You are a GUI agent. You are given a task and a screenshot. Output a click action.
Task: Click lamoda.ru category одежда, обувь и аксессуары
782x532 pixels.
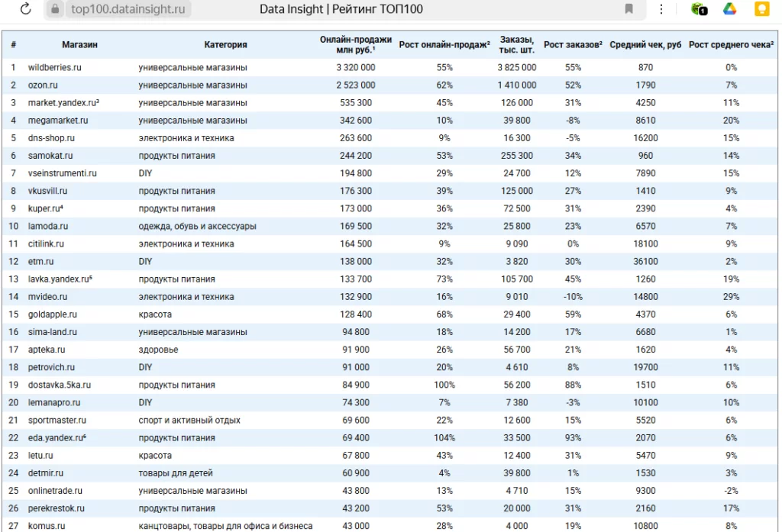[198, 227]
